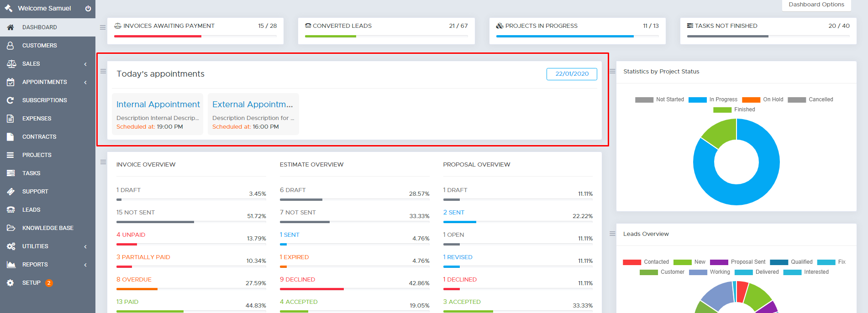Toggle the In Progress legend item
The width and height of the screenshot is (868, 313).
713,99
